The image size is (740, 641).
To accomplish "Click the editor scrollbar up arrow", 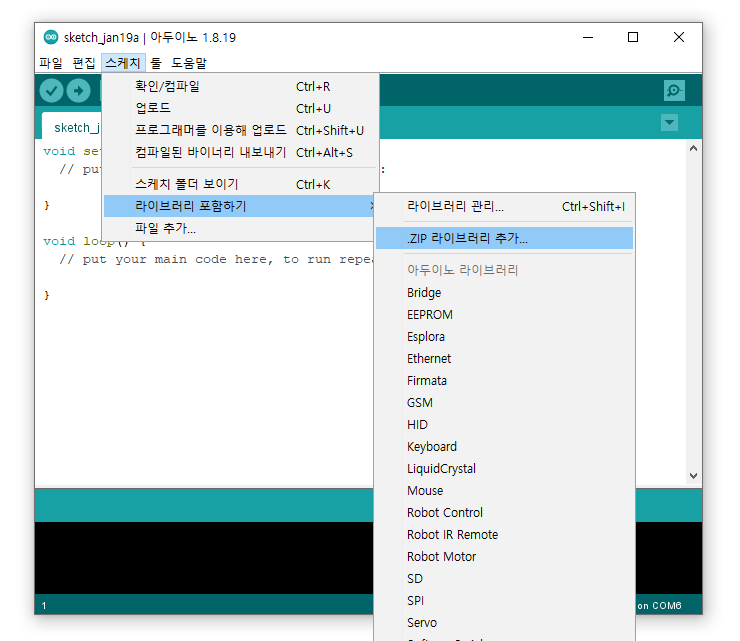I will tap(693, 148).
